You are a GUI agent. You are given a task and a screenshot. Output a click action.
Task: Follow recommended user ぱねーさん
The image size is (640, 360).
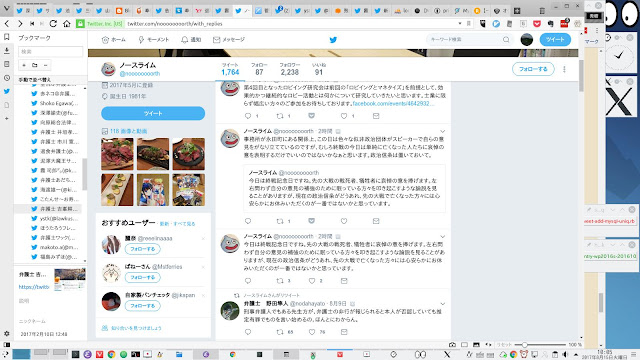(x=142, y=278)
